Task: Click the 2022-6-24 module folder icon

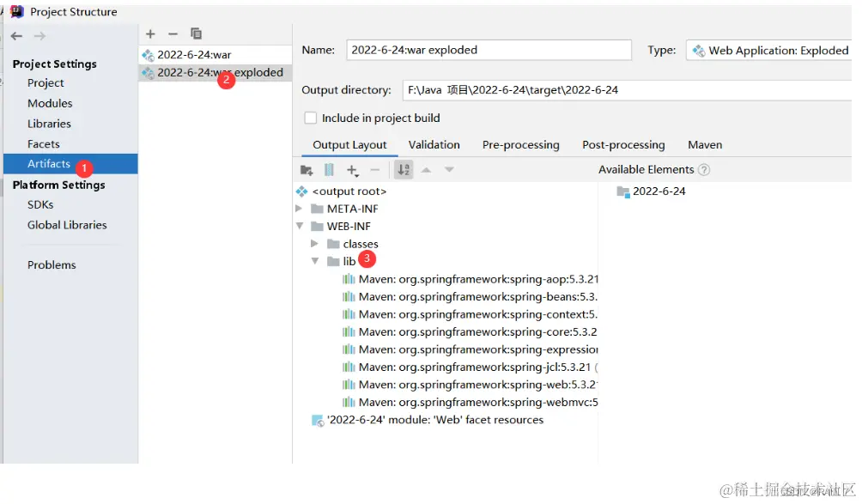Action: pyautogui.click(x=622, y=191)
